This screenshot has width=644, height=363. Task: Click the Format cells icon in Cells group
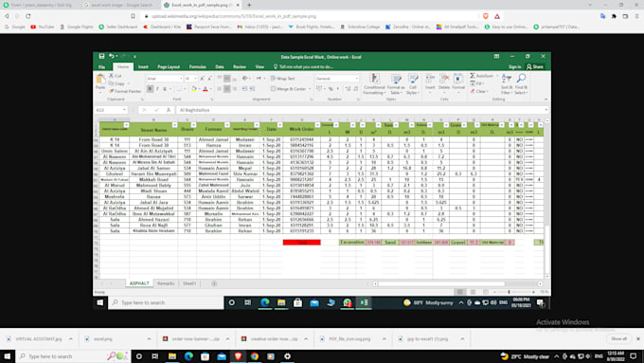pos(458,79)
